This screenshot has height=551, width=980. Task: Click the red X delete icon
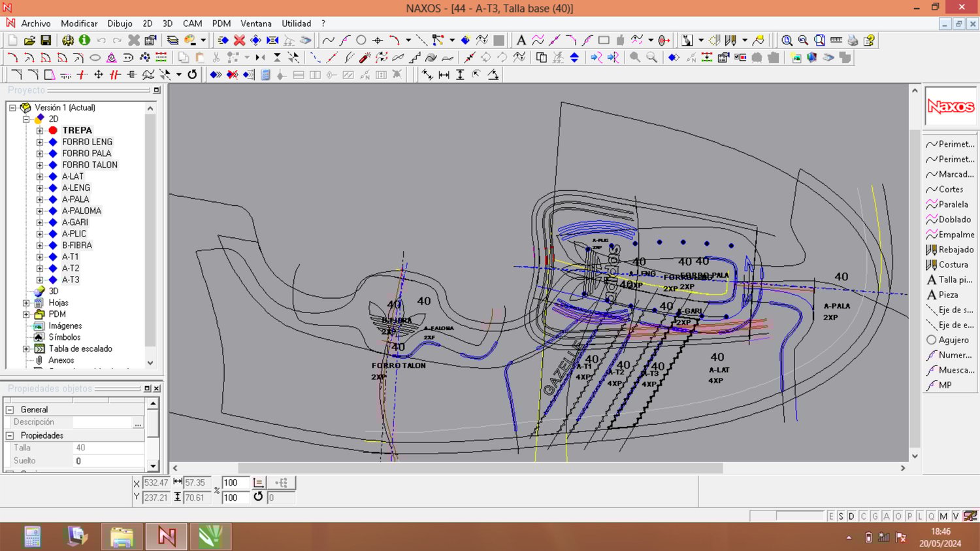click(240, 40)
